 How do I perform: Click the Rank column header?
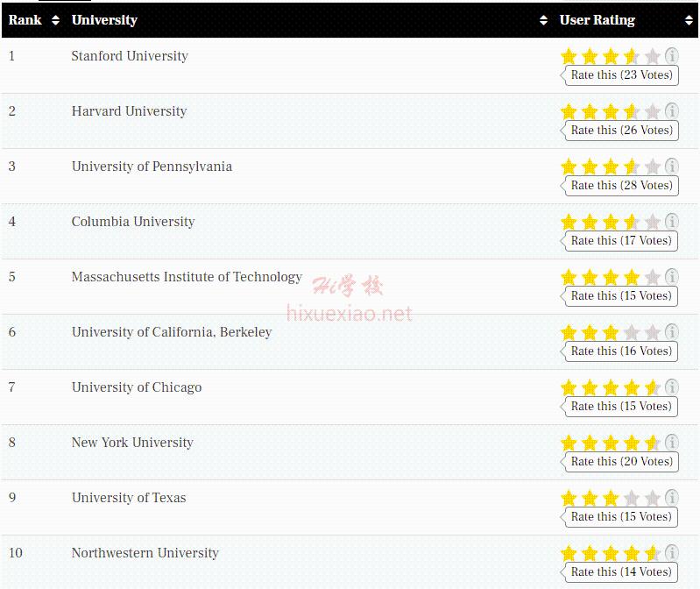[25, 20]
